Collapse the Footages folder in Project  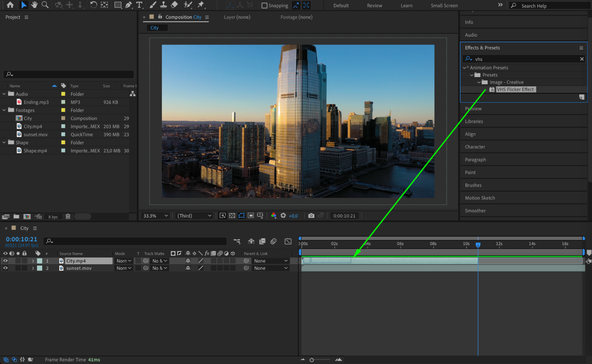[4, 110]
